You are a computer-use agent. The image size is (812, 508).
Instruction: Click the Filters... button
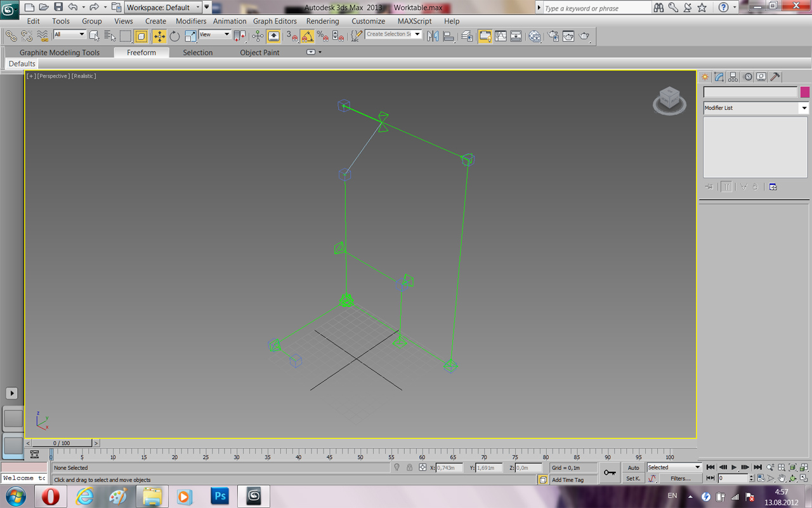point(680,478)
